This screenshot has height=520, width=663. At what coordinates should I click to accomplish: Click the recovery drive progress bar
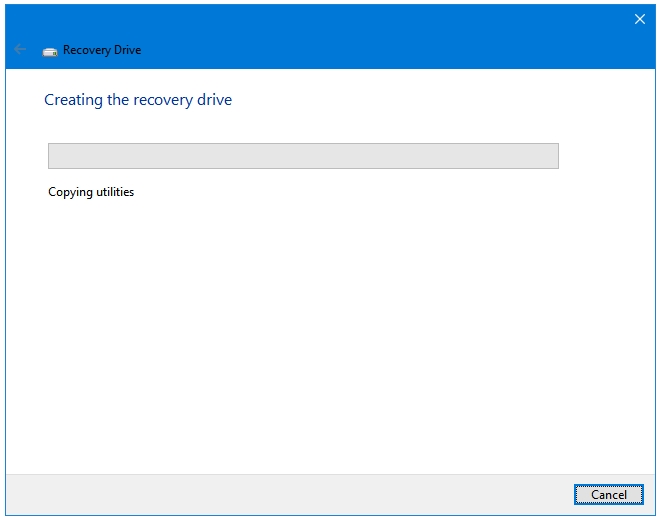click(303, 156)
